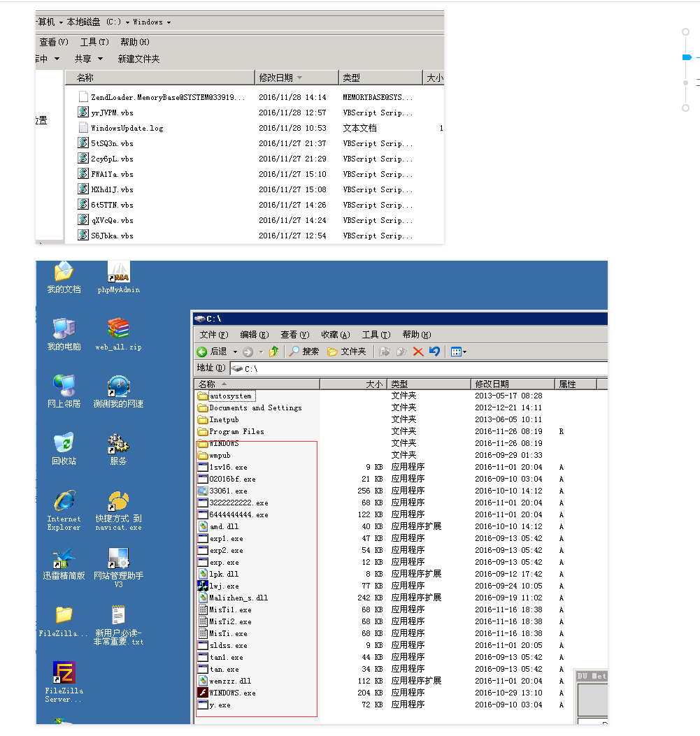
Task: Select the Malizhen_s.dll file
Action: tap(233, 598)
